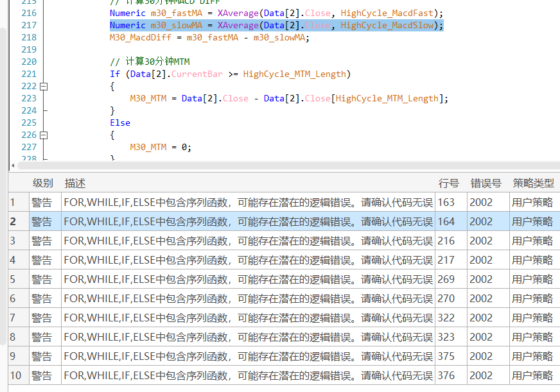The width and height of the screenshot is (560, 392).
Task: Place cursor on the M30_MTM = 0 statement
Action: [x=161, y=147]
